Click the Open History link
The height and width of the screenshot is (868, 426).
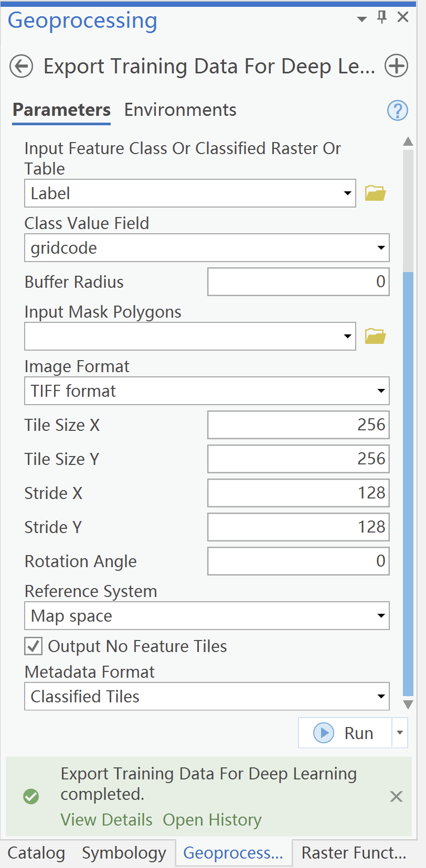click(x=212, y=820)
